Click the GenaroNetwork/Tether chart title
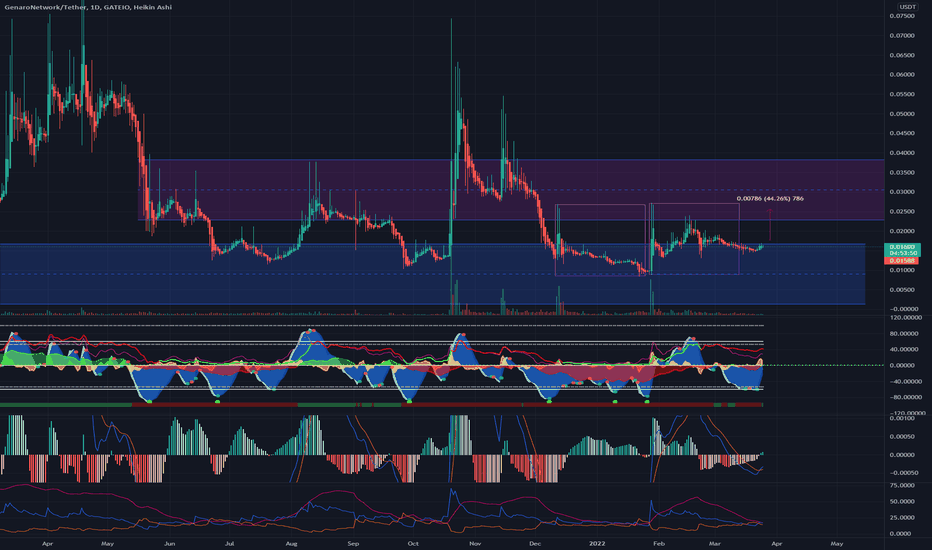This screenshot has height=550, width=932. tap(87, 7)
